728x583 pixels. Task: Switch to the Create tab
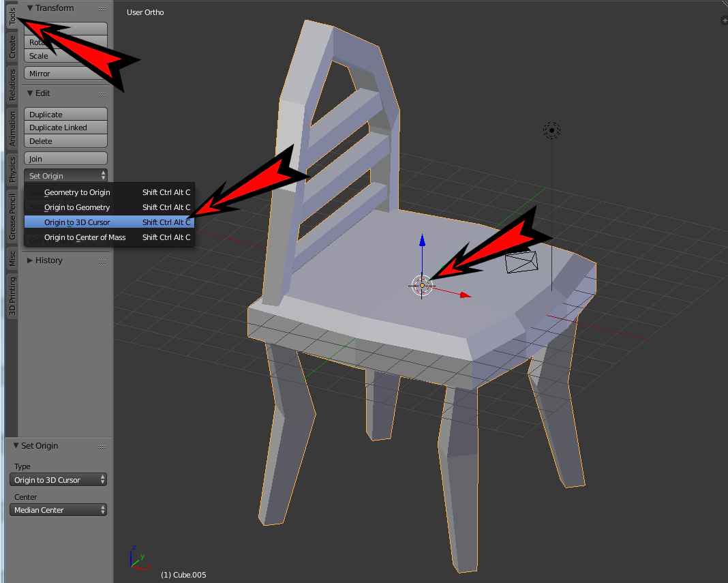point(12,46)
